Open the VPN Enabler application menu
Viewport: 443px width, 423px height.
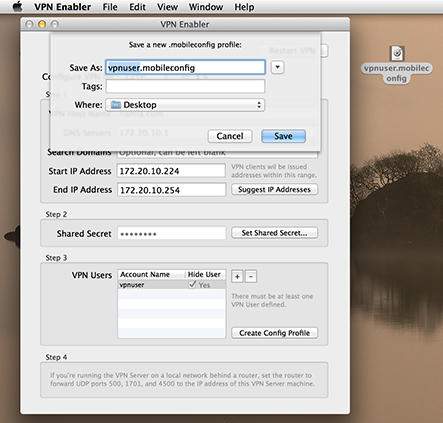point(62,7)
